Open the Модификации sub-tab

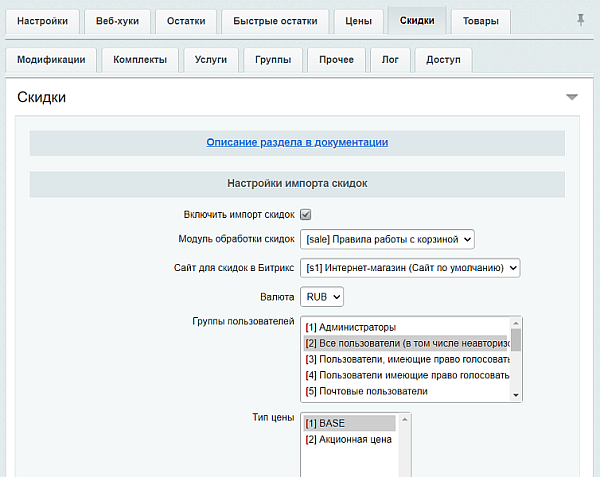point(51,60)
